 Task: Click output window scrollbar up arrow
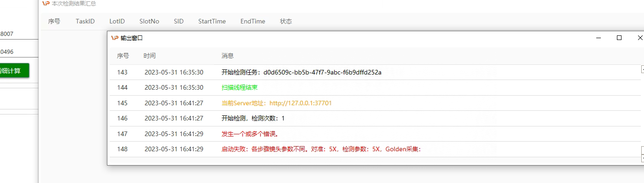coord(643,69)
